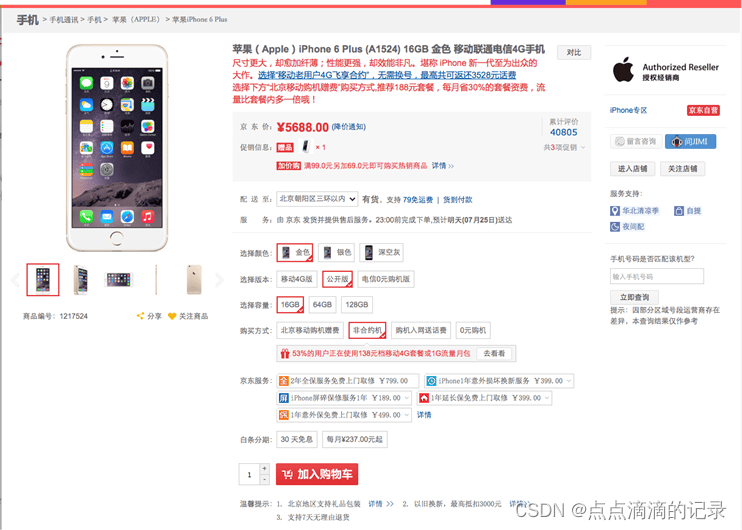Click the red gift icon in 53% promo bar
This screenshot has height=530, width=742.
(284, 353)
